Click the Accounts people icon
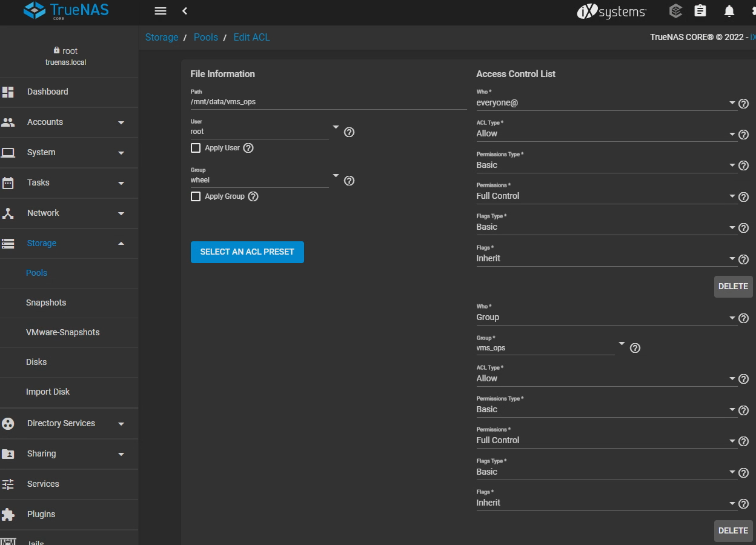 click(8, 122)
